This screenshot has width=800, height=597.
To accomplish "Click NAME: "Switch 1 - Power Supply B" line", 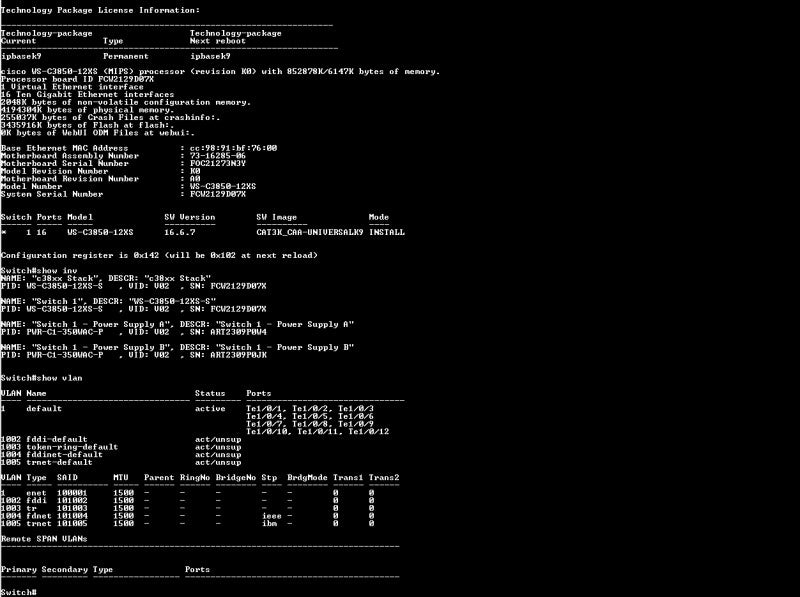I will [x=177, y=347].
